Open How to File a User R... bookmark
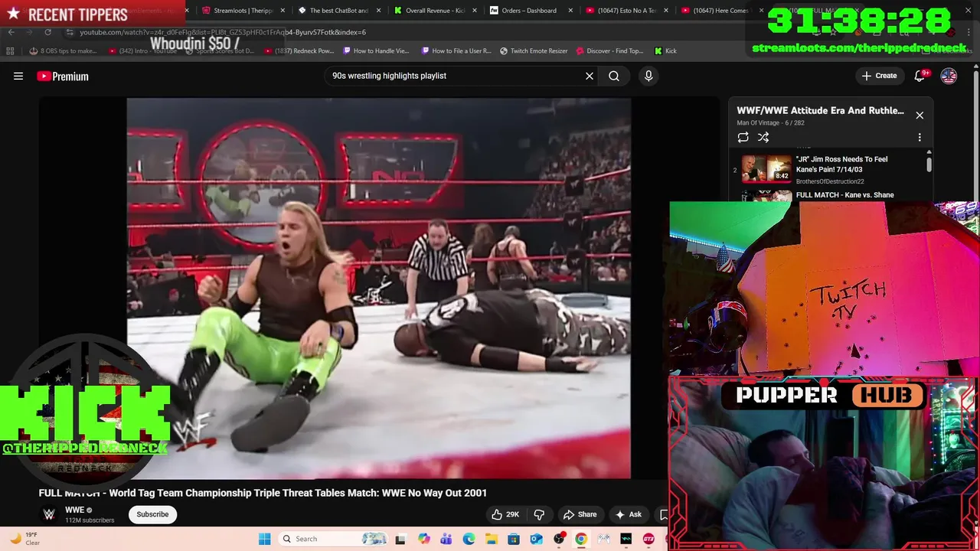Screen dimensions: 980x551 (457, 51)
